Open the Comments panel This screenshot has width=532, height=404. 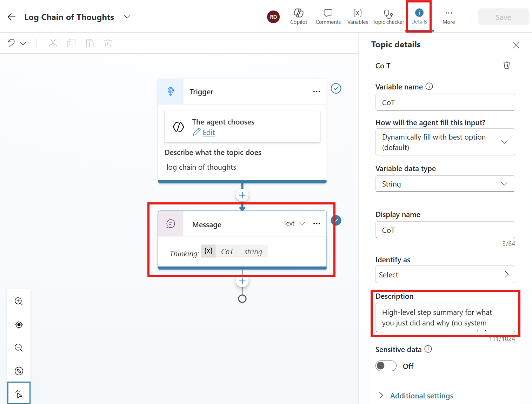click(328, 16)
